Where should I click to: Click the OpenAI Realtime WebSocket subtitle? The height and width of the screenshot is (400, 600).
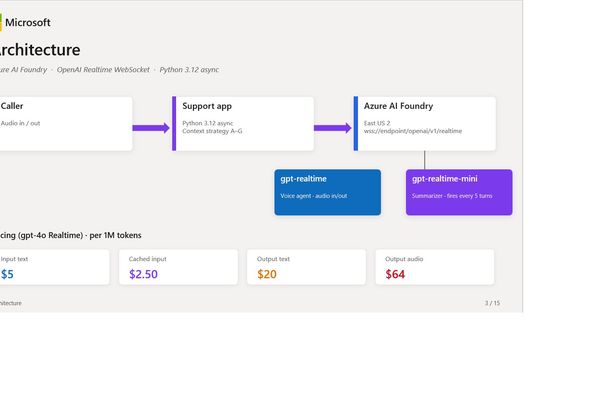click(x=103, y=70)
